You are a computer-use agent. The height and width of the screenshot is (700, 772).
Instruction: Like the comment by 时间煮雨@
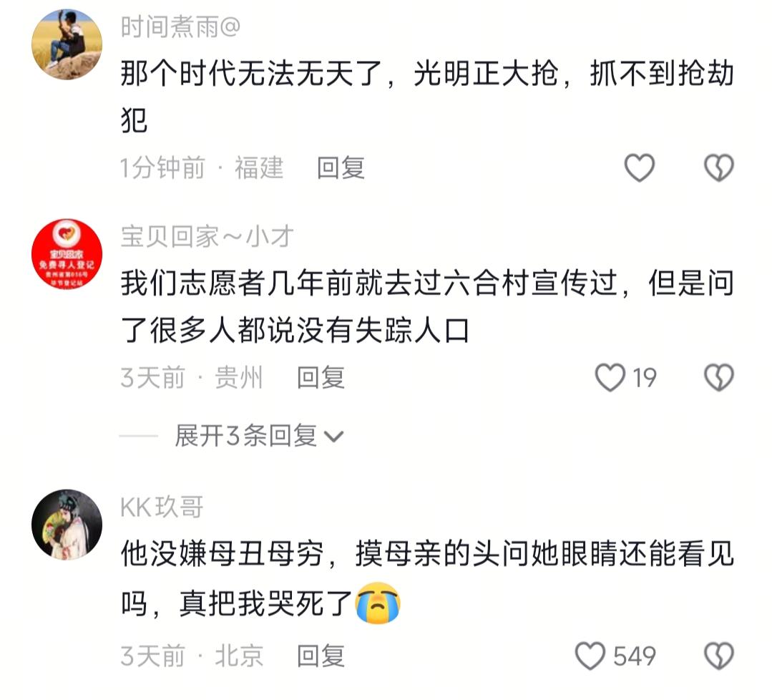639,168
